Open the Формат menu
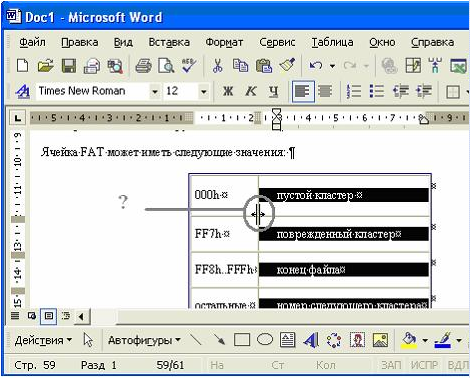 tap(224, 42)
